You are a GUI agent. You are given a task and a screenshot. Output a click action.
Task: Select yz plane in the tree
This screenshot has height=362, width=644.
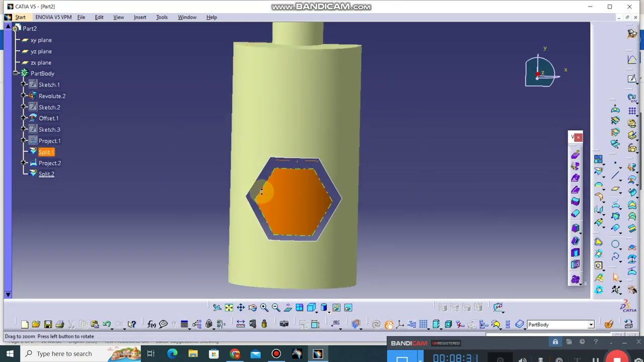point(41,51)
